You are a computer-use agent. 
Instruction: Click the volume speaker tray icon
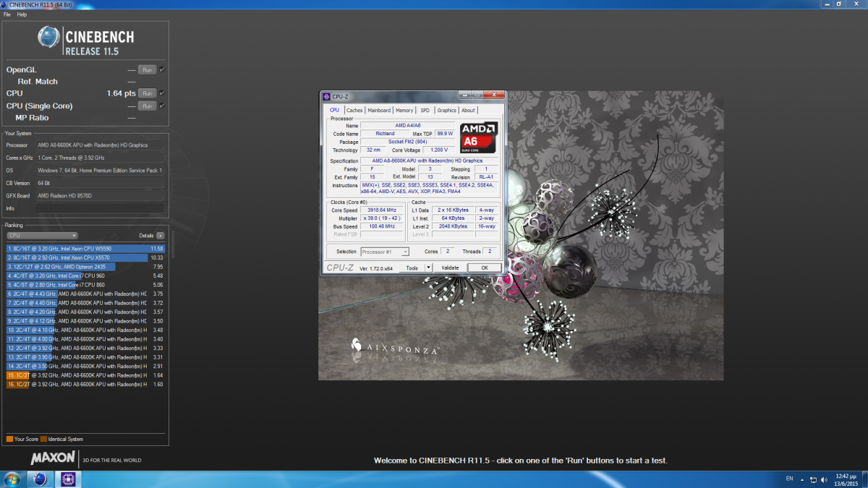click(x=825, y=479)
